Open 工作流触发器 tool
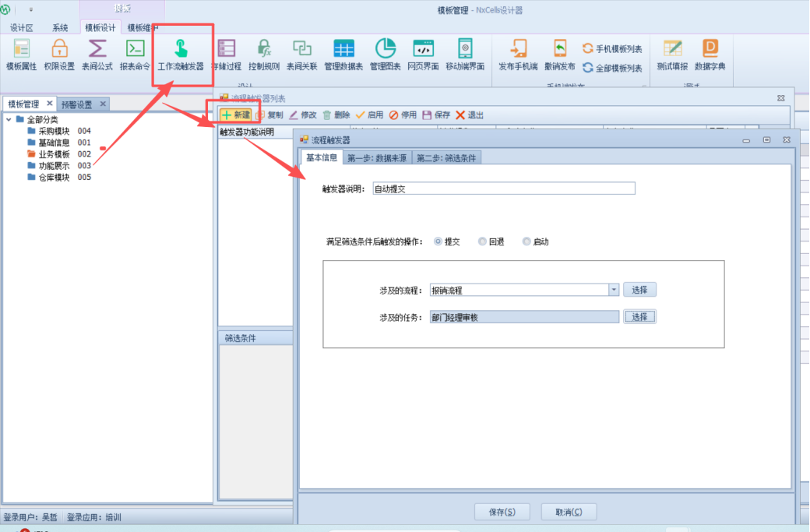This screenshot has width=810, height=532. click(181, 54)
